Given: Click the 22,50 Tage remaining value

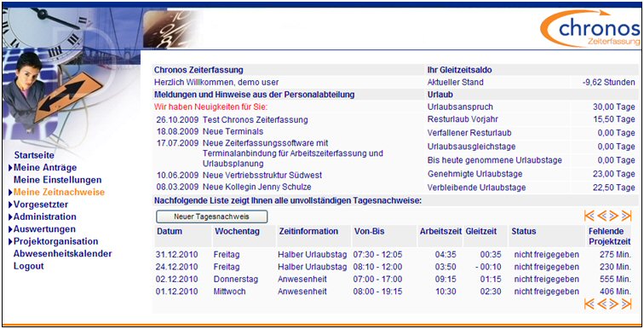Looking at the screenshot, I should (x=614, y=188).
